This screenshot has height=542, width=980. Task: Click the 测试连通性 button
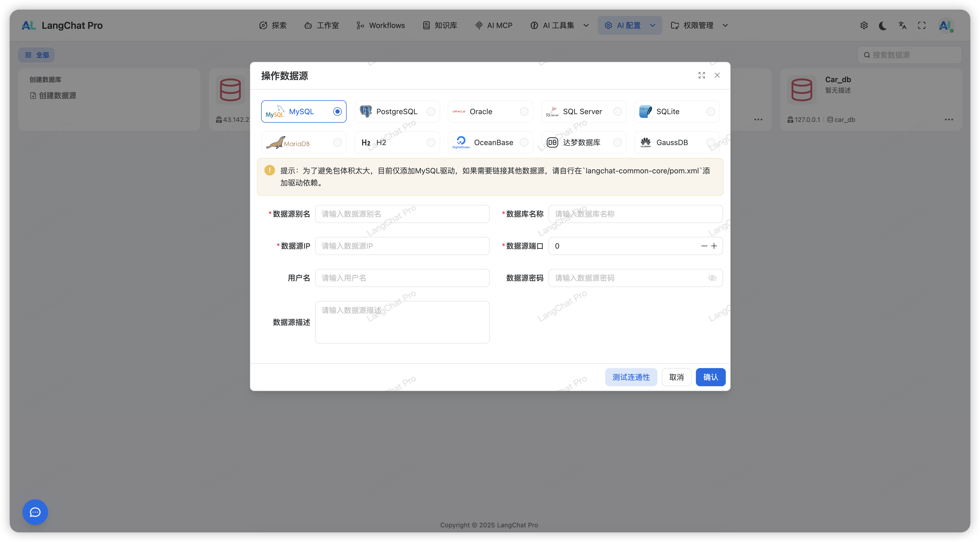pos(631,377)
